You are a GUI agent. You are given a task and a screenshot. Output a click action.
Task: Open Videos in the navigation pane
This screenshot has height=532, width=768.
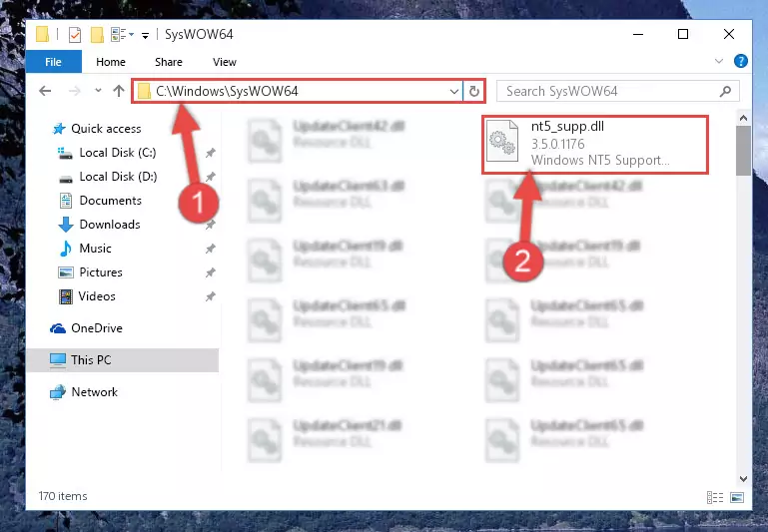pyautogui.click(x=97, y=296)
